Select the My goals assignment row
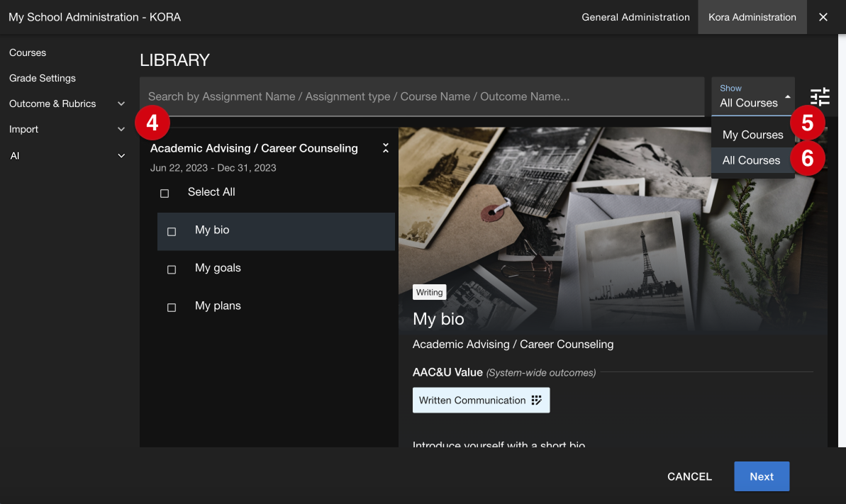846x504 pixels. [276, 269]
